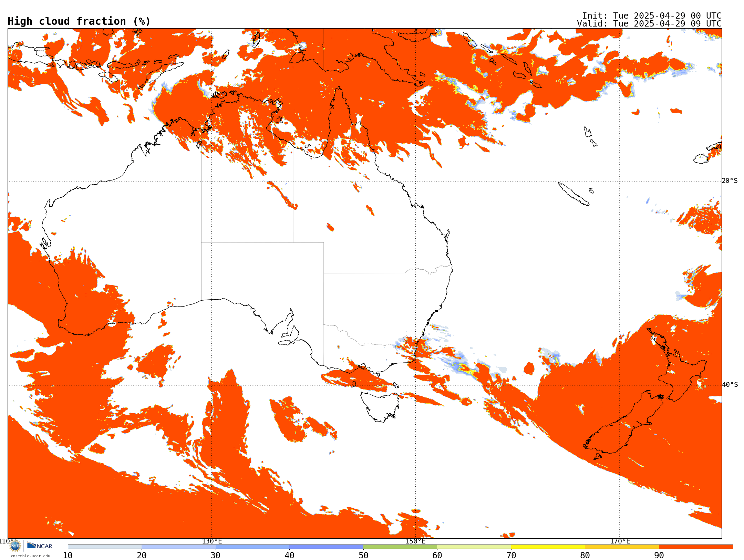Image resolution: width=744 pixels, height=560 pixels.
Task: Click the NCAR logo
Action: point(40,546)
